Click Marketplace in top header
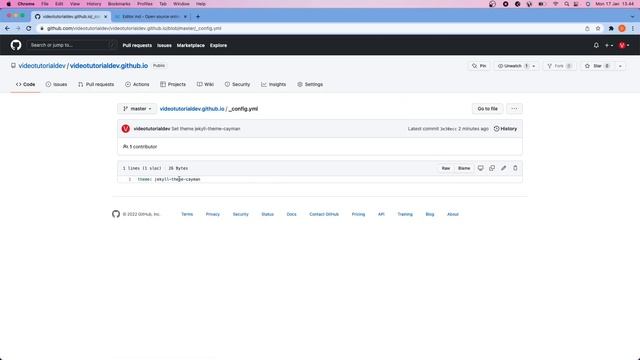The image size is (640, 360). pos(191,45)
